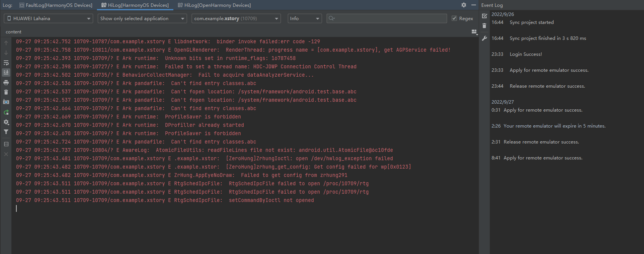This screenshot has width=644, height=254.
Task: Click the Down the Stack Trace arrow
Action: (6, 53)
